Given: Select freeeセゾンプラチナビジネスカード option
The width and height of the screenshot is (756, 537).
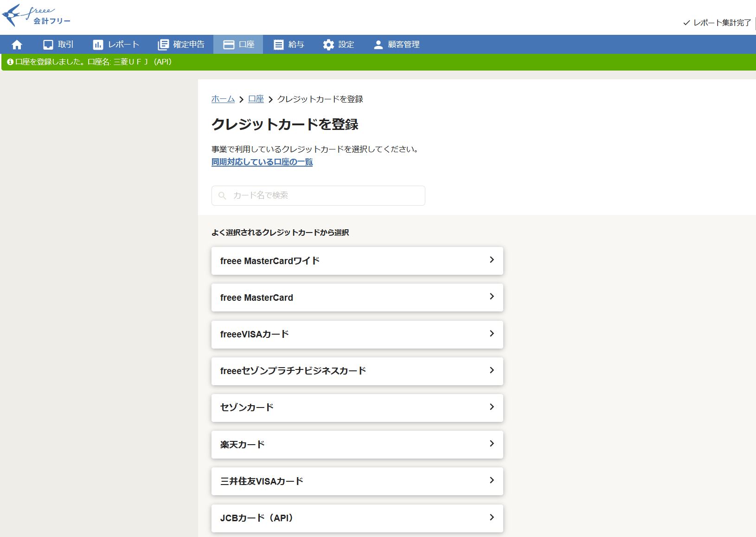Looking at the screenshot, I should [357, 371].
